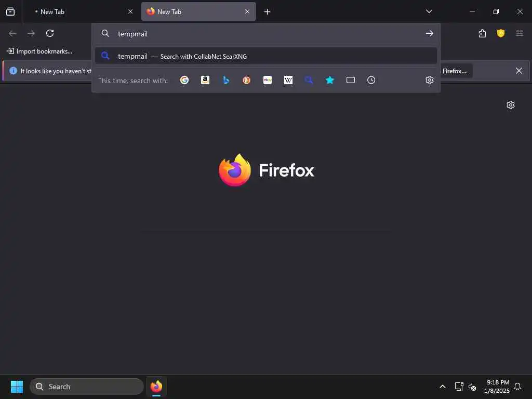532x399 pixels.
Task: Open the muted volume tray icon
Action: 472,387
